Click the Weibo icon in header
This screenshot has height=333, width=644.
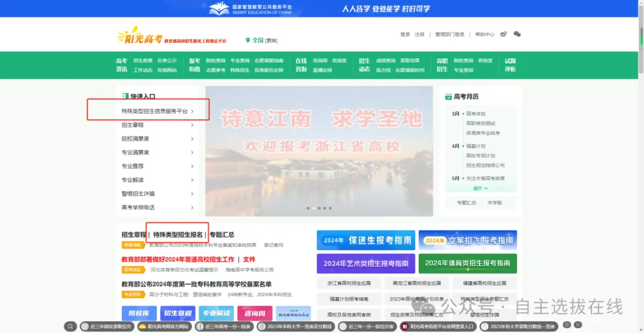504,35
